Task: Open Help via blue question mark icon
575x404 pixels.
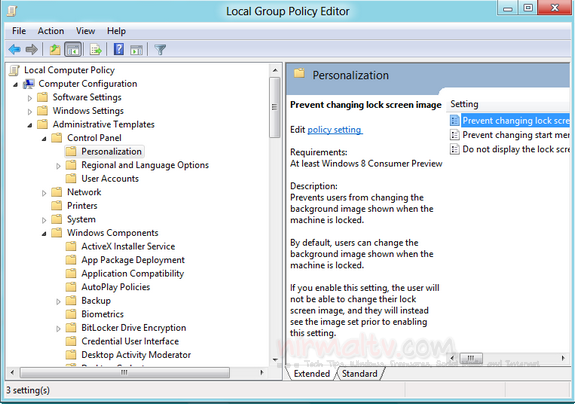Action: [x=119, y=49]
